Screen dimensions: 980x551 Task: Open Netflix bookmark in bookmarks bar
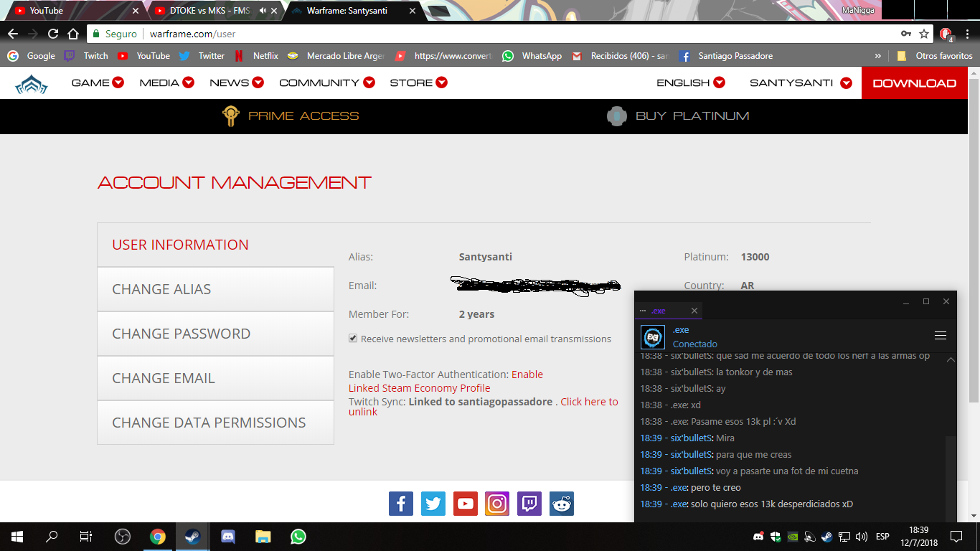(256, 56)
